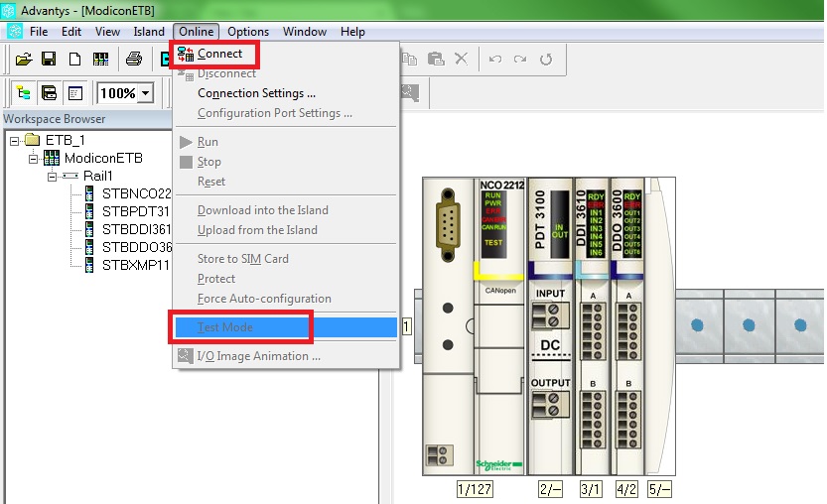Viewport: 827px width, 504px height.
Task: Click the Disconnect menu entry
Action: (286, 73)
